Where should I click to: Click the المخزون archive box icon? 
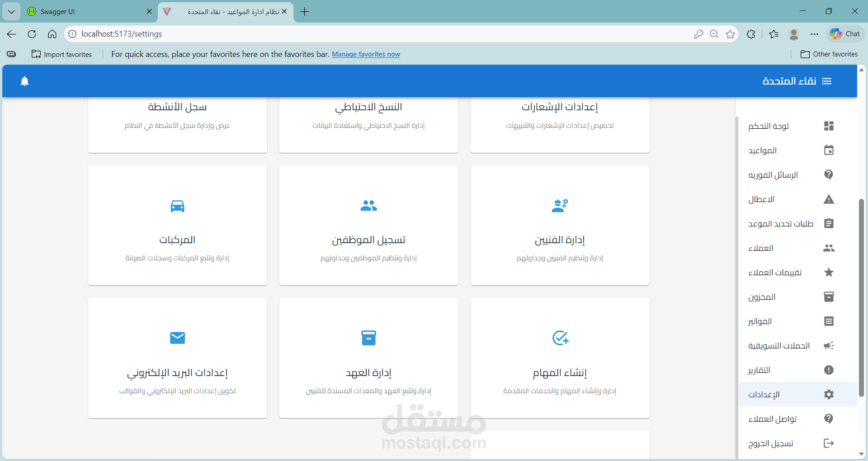click(x=829, y=297)
